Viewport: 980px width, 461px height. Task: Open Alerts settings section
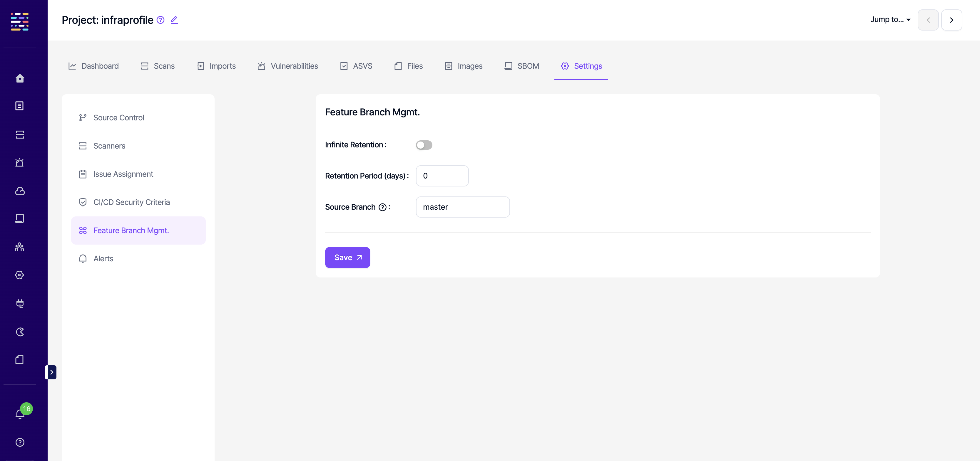coord(138,259)
